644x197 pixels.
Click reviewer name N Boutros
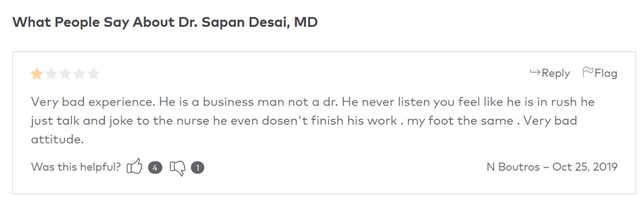pyautogui.click(x=512, y=167)
